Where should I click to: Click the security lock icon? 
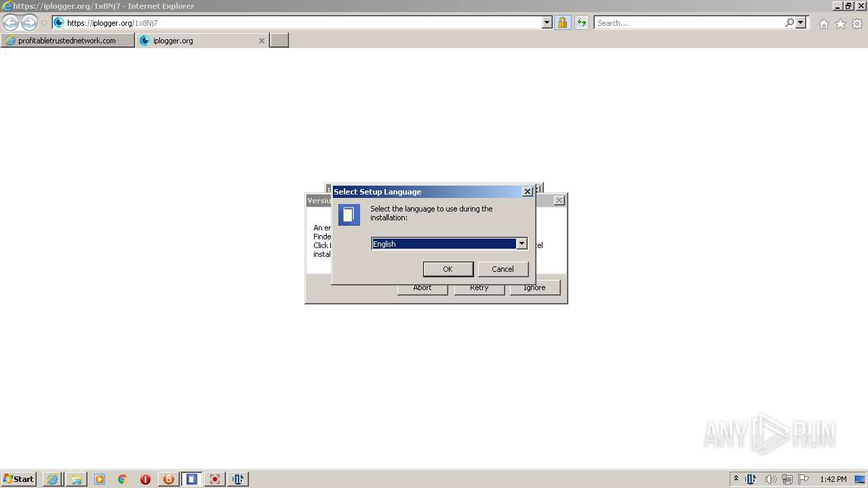(x=562, y=23)
